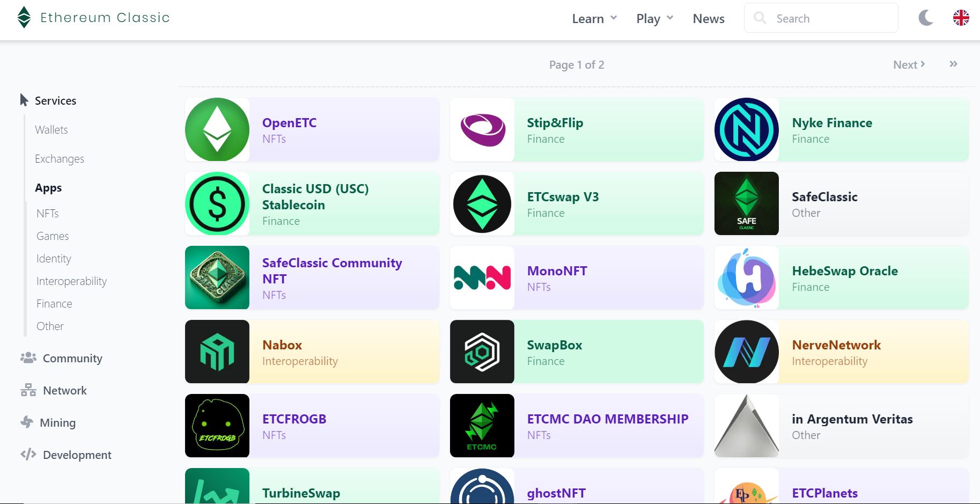Filter apps by NFTs in the sidebar
Screen dimensions: 980x504
(x=48, y=213)
